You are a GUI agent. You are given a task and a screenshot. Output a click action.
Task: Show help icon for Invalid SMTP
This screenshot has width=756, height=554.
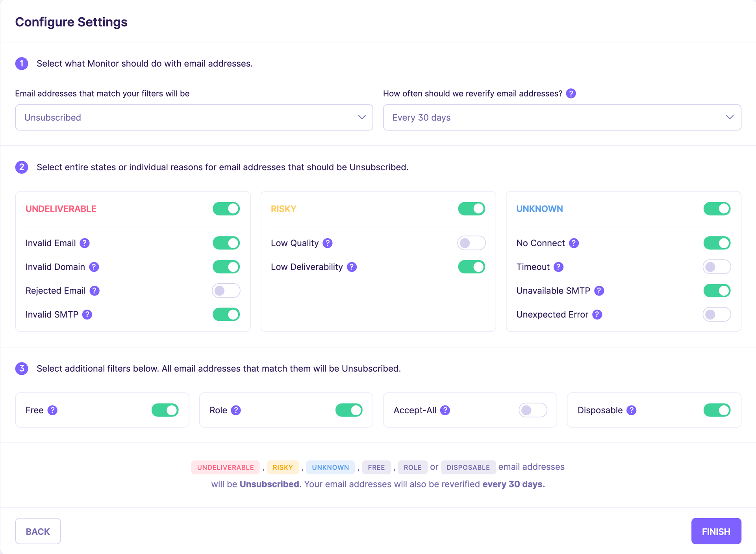[87, 314]
